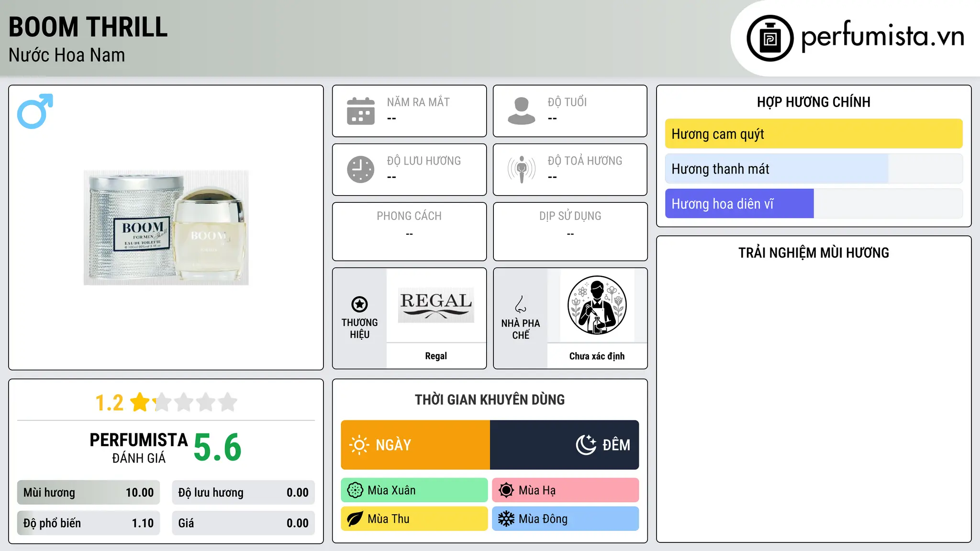
Task: Click the perfumer illustration above Chưa xác định
Action: pyautogui.click(x=597, y=305)
